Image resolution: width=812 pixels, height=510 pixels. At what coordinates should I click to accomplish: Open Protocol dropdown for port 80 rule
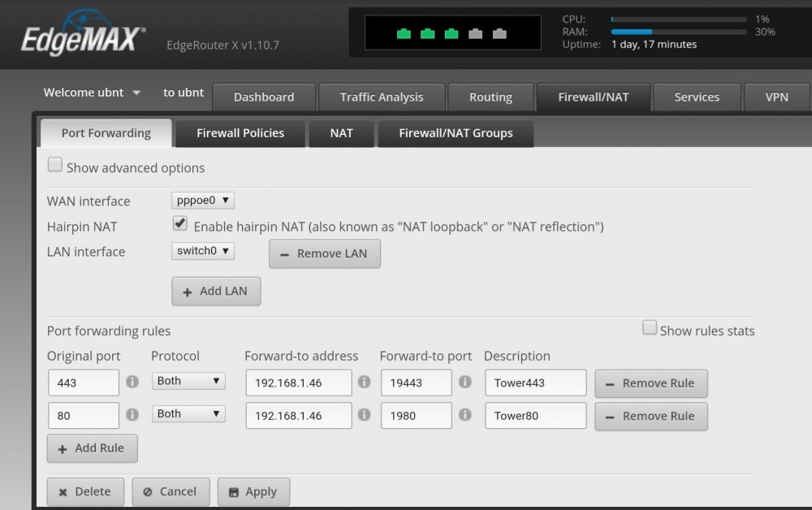(188, 413)
